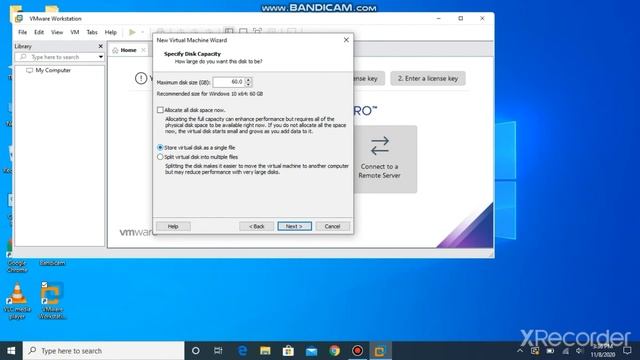This screenshot has width=640, height=360.
Task: Close the wizard with the X
Action: (346, 40)
